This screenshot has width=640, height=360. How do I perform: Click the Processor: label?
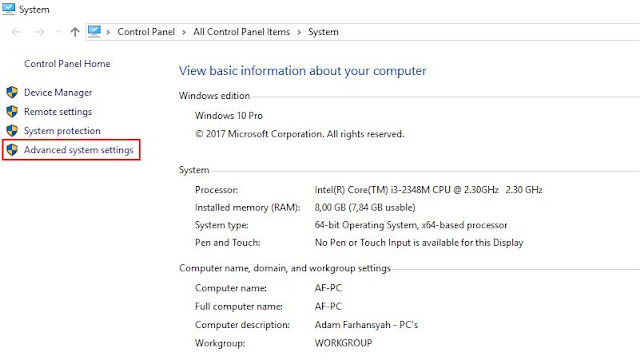(x=216, y=190)
